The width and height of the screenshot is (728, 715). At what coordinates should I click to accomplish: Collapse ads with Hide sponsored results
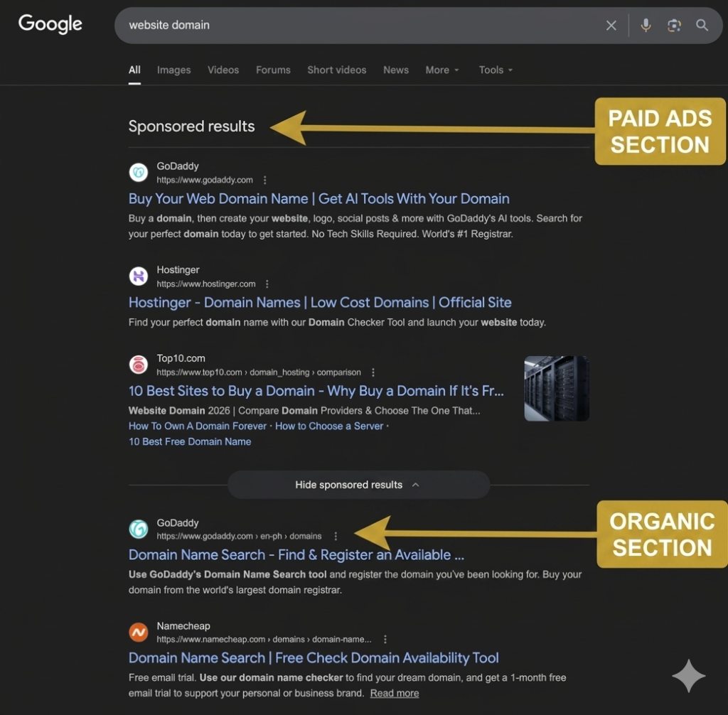(358, 485)
